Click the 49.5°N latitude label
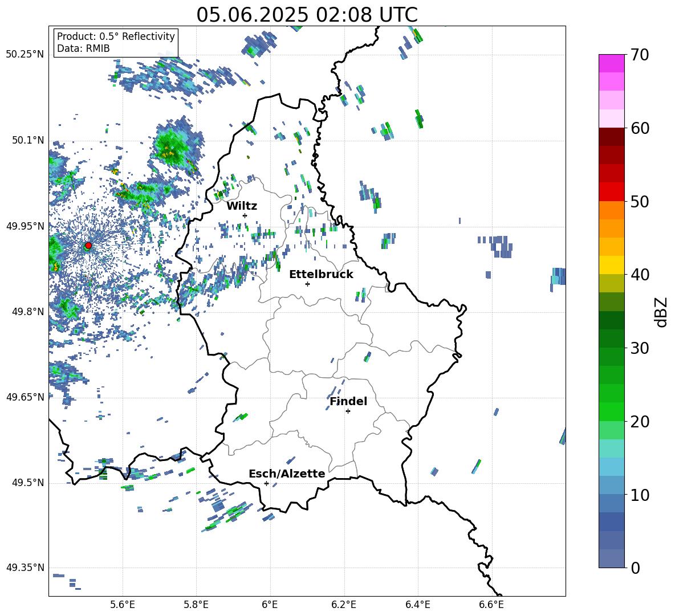Screen dimensions: 675x616 pos(29,483)
